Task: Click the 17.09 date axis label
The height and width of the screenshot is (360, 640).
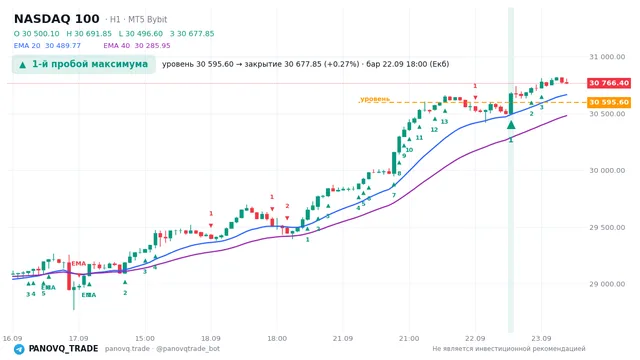Action: point(78,338)
